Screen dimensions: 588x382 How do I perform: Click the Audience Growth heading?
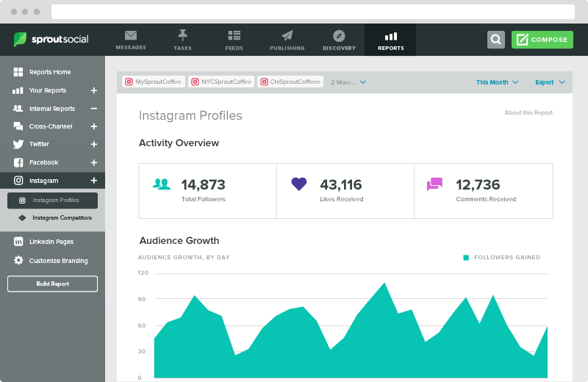pyautogui.click(x=179, y=241)
